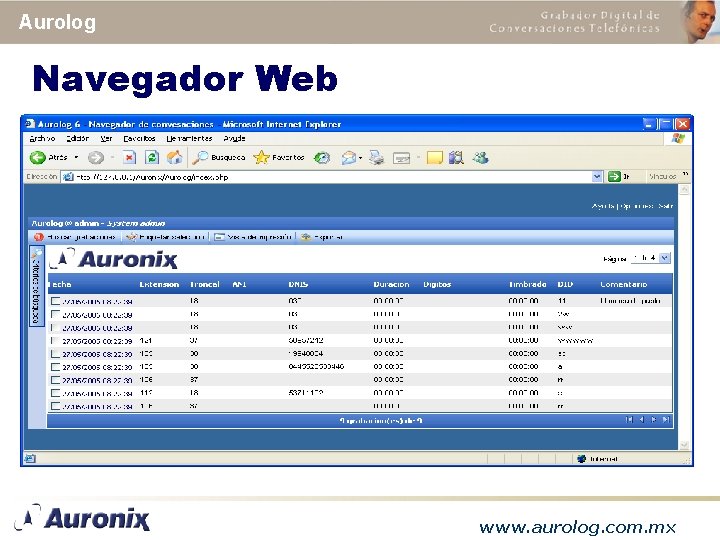Open History with the green clock icon
720x540 pixels.
pos(322,158)
